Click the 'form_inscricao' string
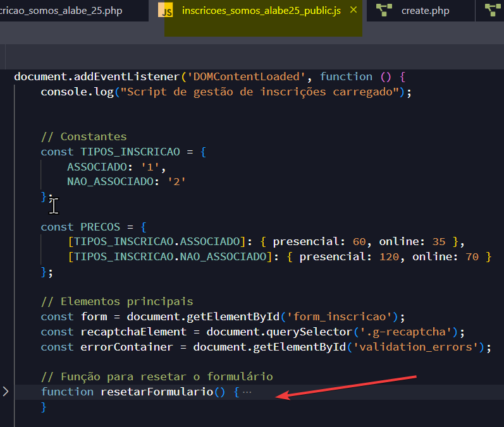Image resolution: width=504 pixels, height=427 pixels. [x=339, y=317]
